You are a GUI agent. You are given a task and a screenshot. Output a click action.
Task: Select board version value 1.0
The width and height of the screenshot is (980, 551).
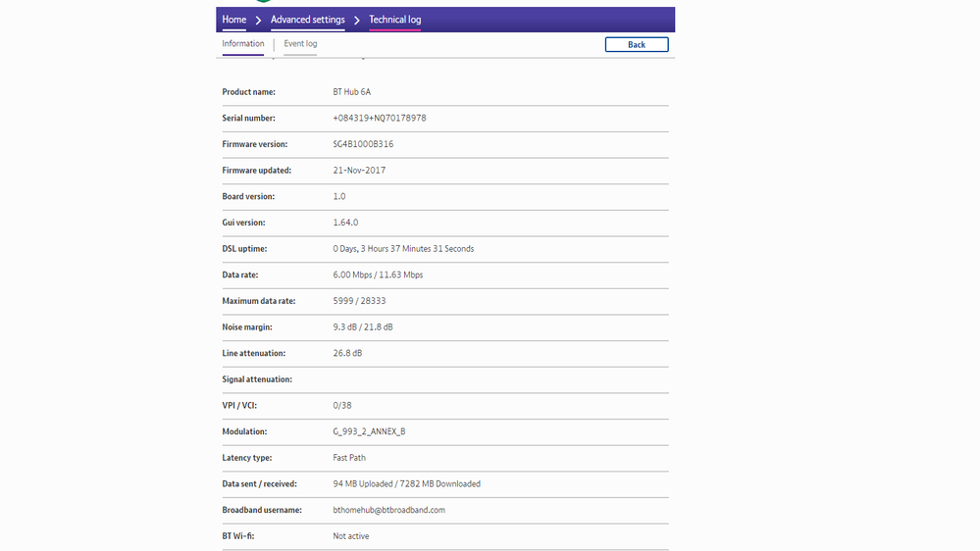338,197
